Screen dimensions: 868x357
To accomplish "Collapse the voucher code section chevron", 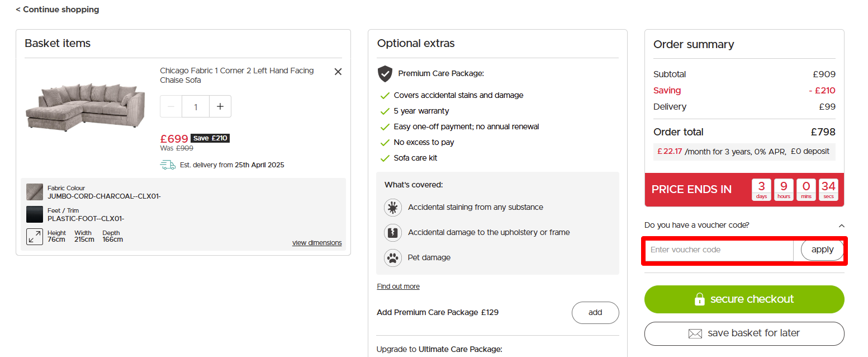I will (842, 226).
